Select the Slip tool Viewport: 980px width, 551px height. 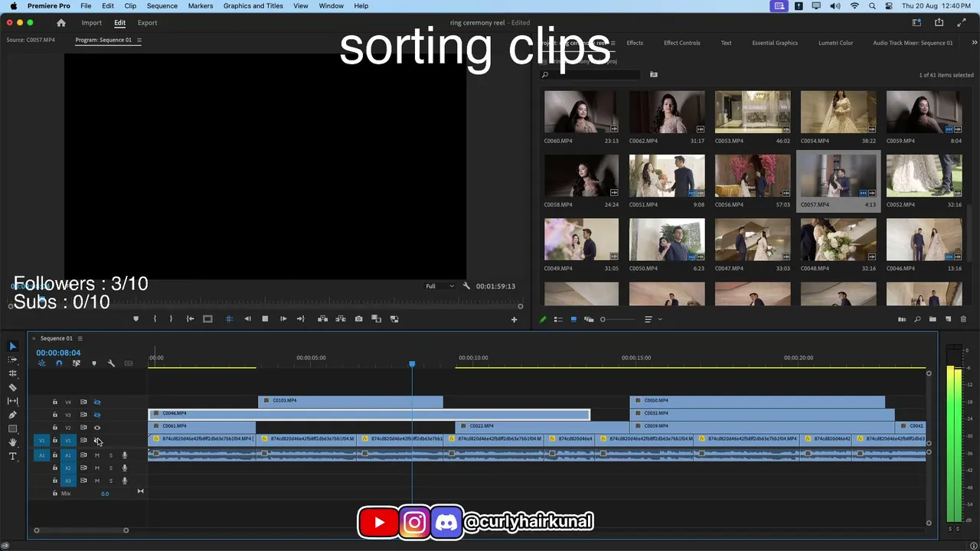[x=12, y=401]
